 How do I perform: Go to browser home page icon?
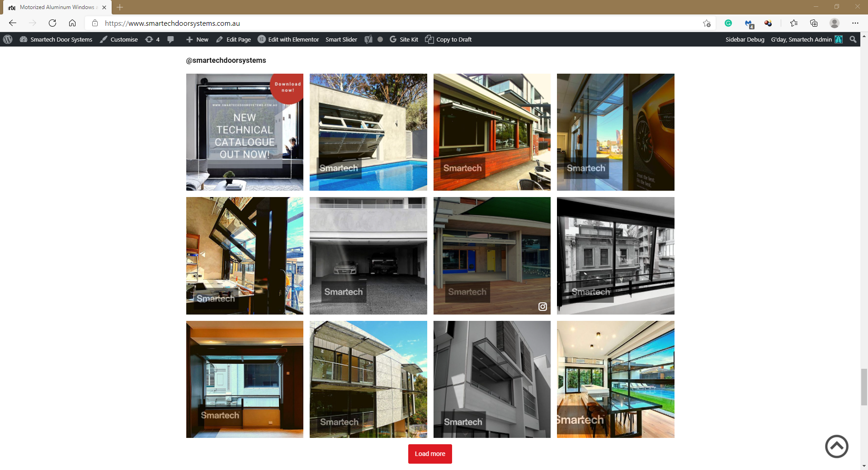click(x=72, y=23)
